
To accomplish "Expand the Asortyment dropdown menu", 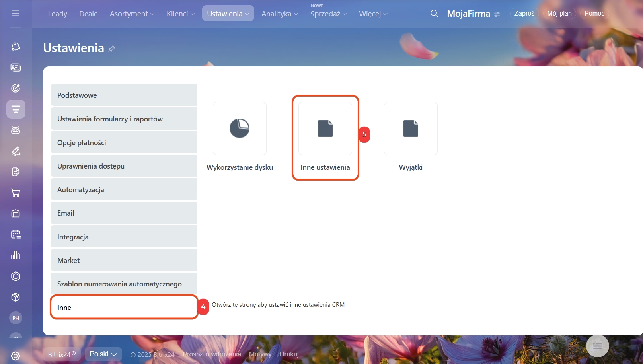I will (132, 14).
